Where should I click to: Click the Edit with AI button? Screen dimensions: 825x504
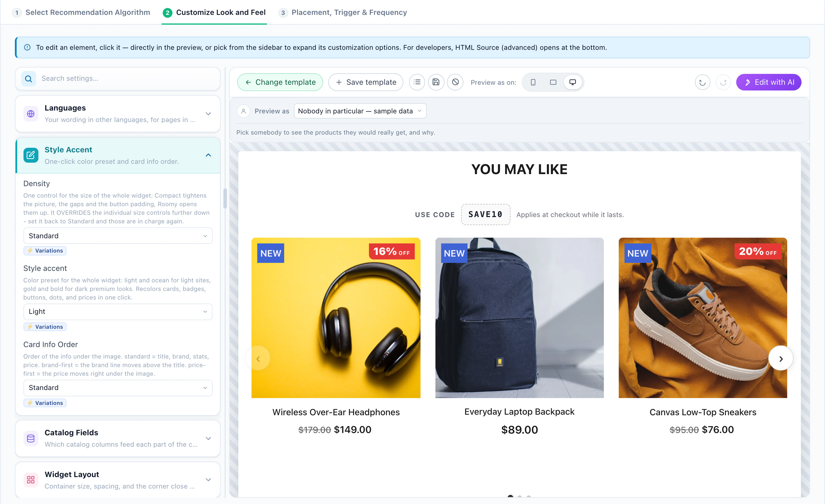pos(768,82)
